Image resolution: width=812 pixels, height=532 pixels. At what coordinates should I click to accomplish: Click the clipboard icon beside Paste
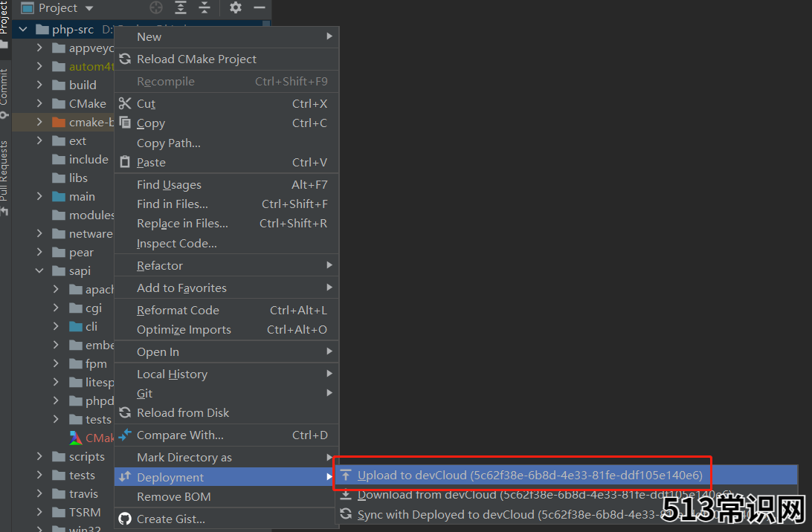[125, 162]
